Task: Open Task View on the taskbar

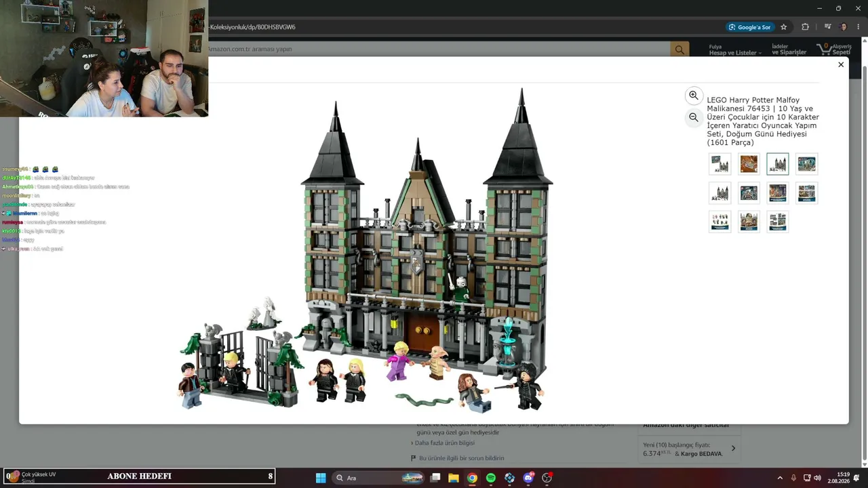Action: coord(435,478)
